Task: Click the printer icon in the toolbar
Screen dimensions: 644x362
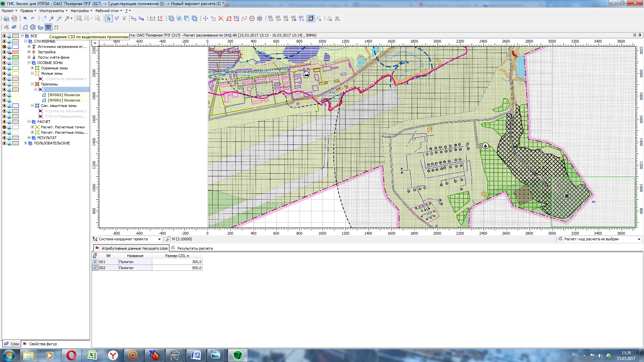Action: [x=329, y=18]
